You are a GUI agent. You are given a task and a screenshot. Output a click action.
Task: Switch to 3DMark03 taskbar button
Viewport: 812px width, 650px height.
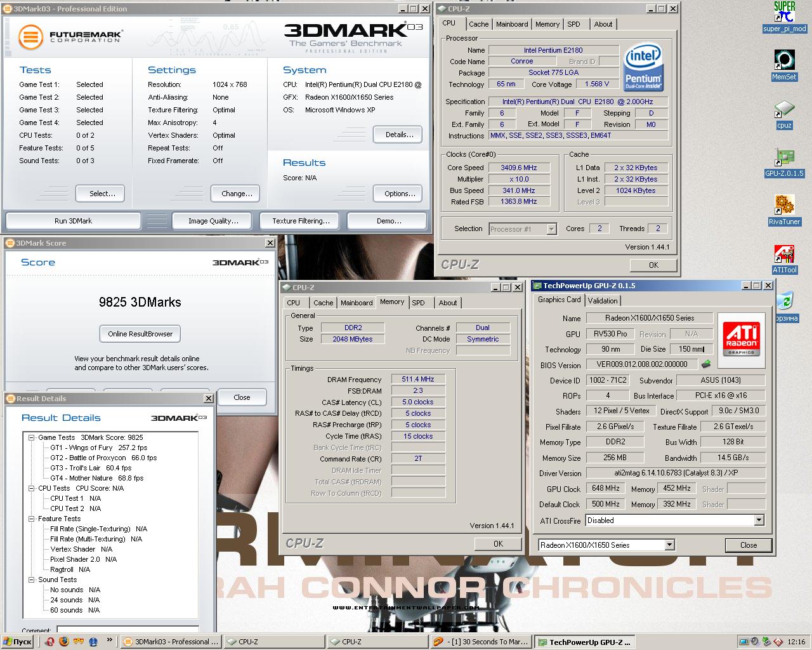point(170,642)
